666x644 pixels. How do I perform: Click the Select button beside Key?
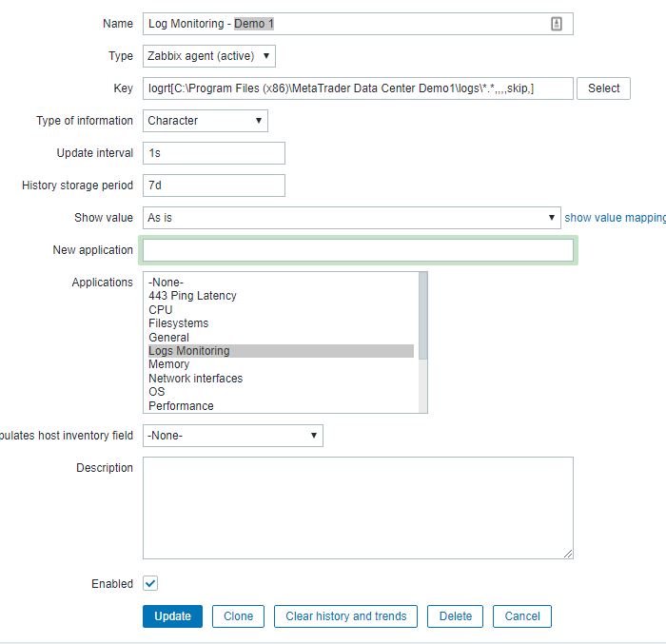pos(604,88)
